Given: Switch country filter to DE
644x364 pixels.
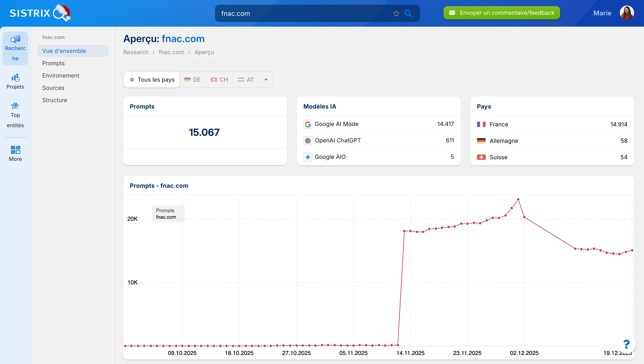Looking at the screenshot, I should coord(193,80).
